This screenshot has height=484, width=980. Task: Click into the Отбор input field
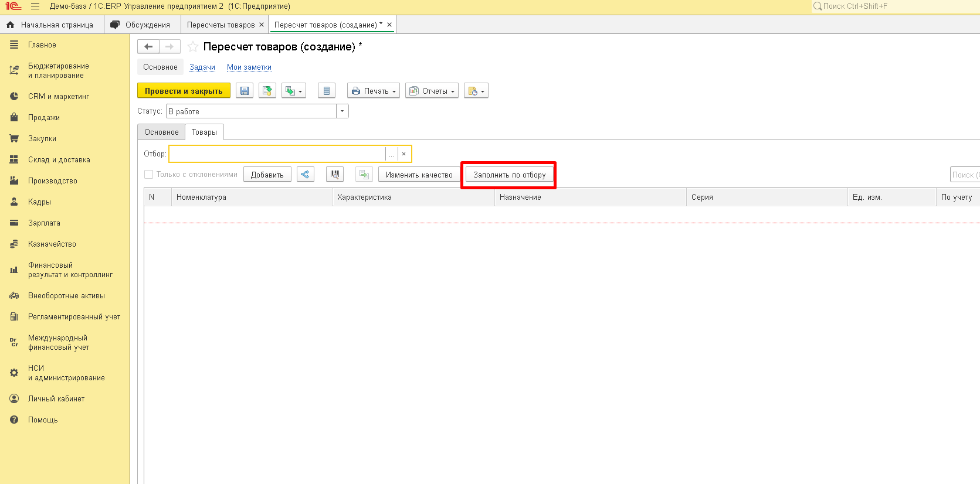click(277, 154)
